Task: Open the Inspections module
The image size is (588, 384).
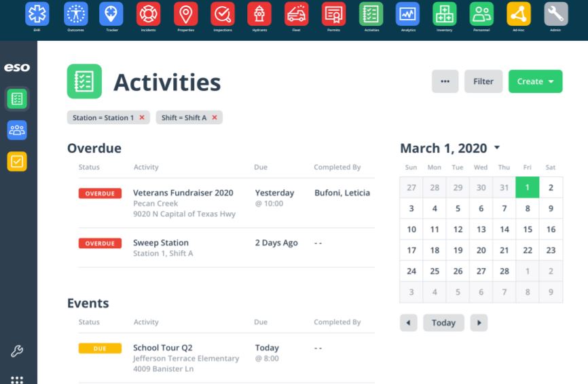Action: [223, 14]
